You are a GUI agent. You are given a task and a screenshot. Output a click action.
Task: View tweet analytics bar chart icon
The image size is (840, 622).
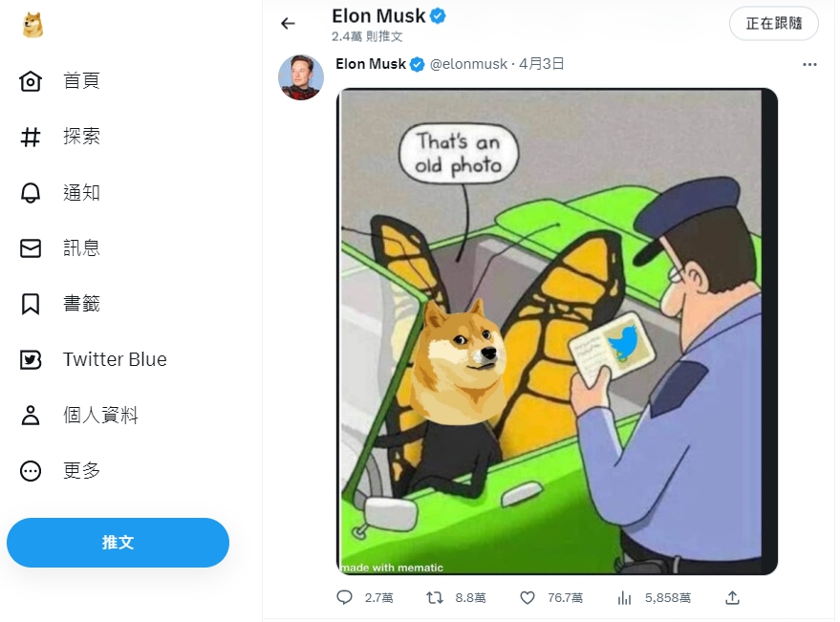(625, 597)
